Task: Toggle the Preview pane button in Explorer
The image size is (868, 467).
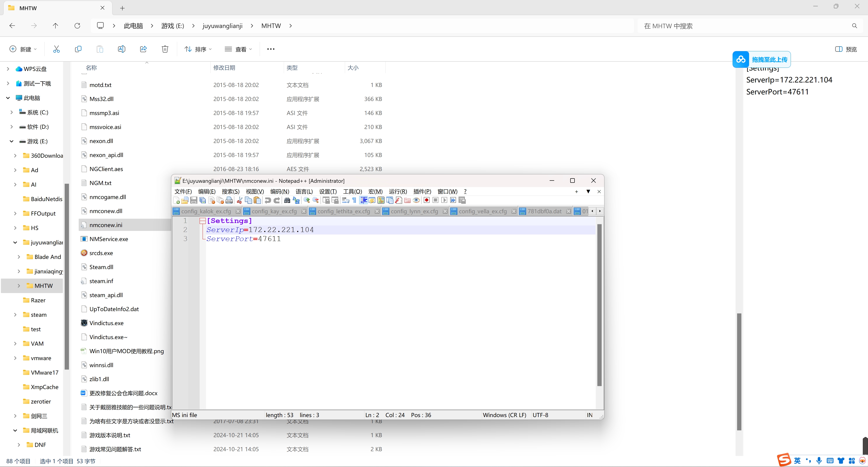Action: coord(846,49)
